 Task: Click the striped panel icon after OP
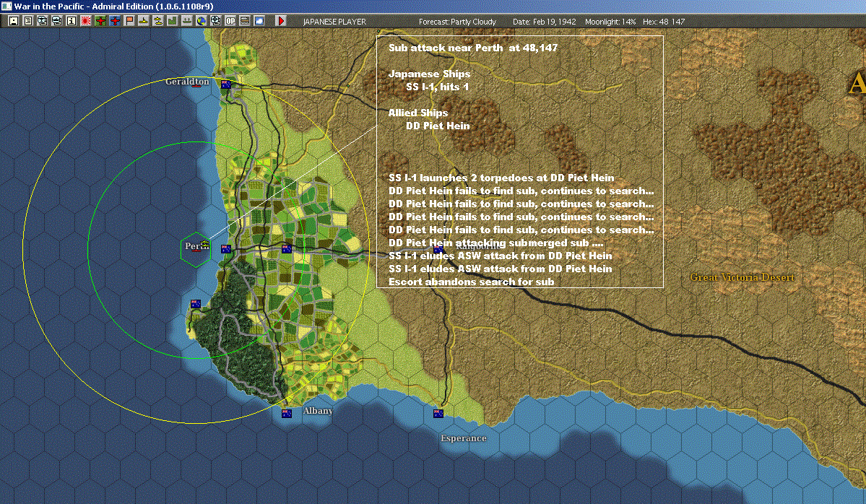[245, 21]
